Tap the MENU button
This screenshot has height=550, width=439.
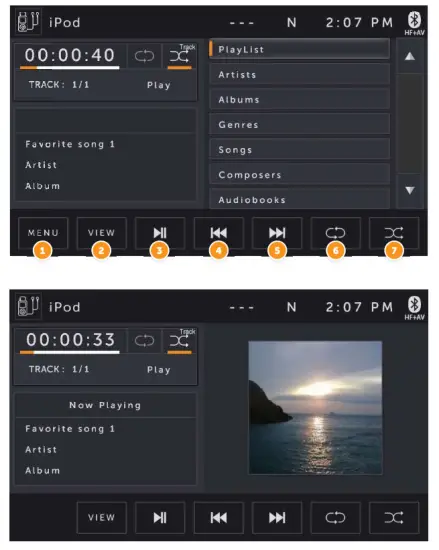pos(43,233)
